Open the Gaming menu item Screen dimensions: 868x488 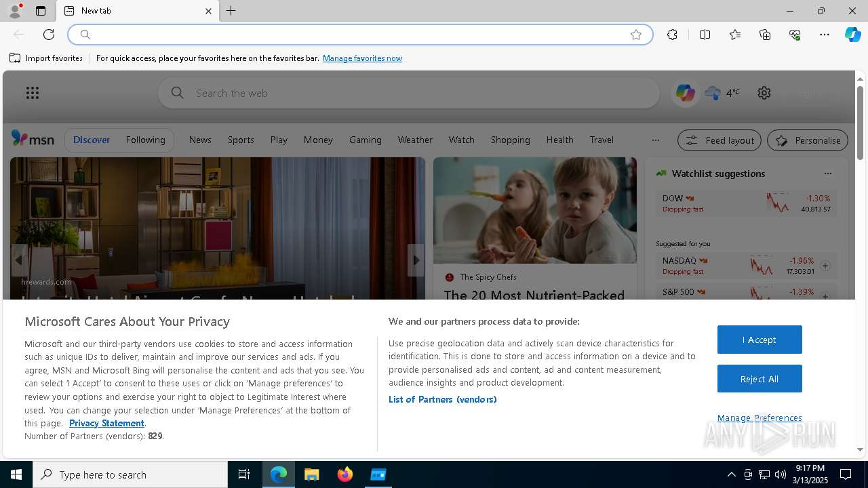coord(366,140)
